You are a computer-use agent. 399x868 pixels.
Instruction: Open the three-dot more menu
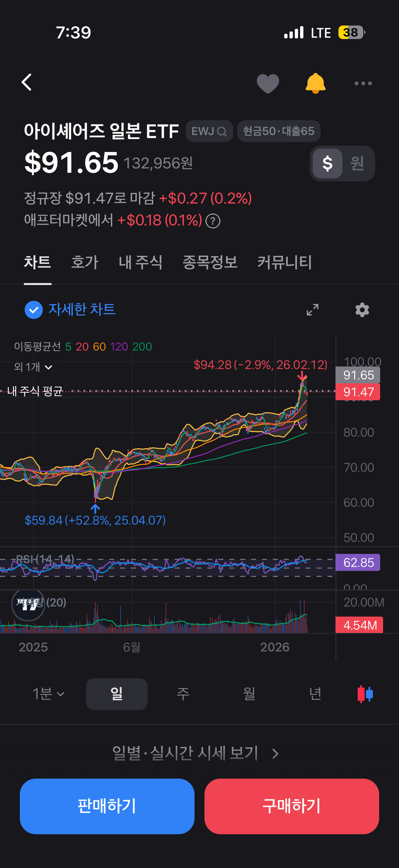click(363, 83)
